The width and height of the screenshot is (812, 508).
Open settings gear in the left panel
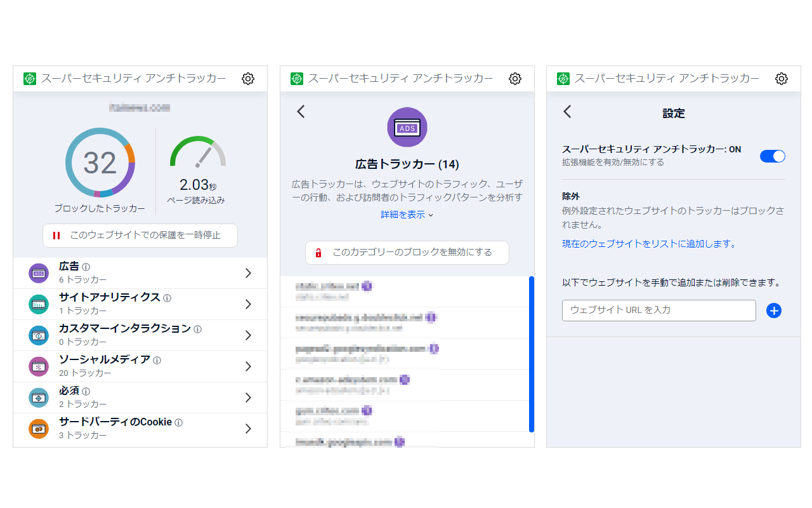248,79
